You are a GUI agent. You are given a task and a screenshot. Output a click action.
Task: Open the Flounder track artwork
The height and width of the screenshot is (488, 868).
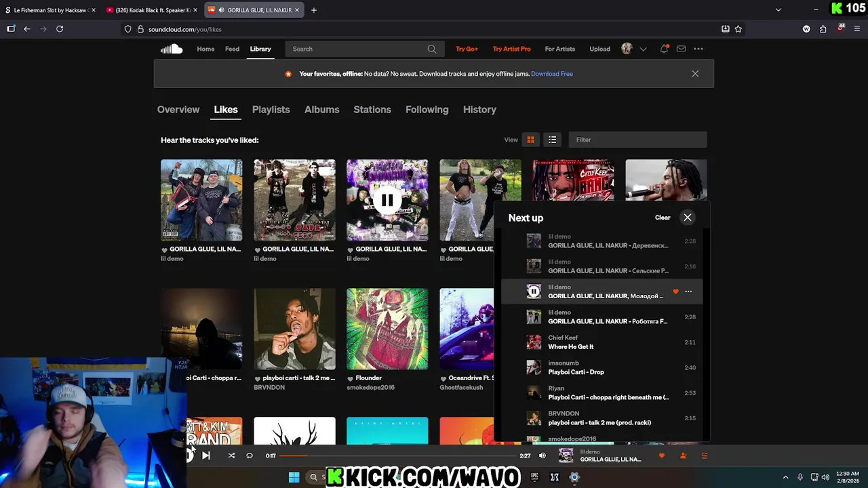pyautogui.click(x=387, y=329)
